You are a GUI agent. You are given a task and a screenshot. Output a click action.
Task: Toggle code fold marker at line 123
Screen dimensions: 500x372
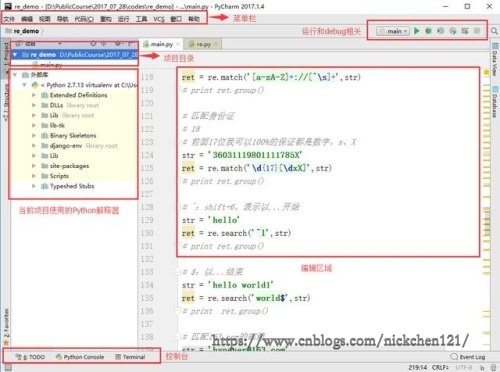tap(178, 142)
